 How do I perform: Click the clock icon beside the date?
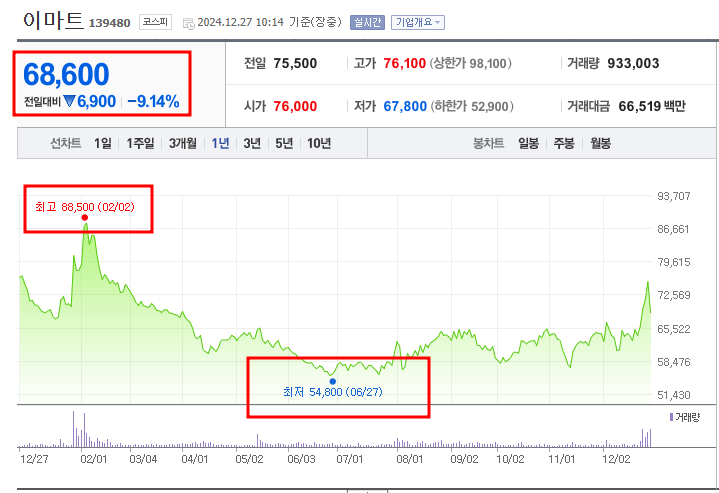click(x=188, y=23)
